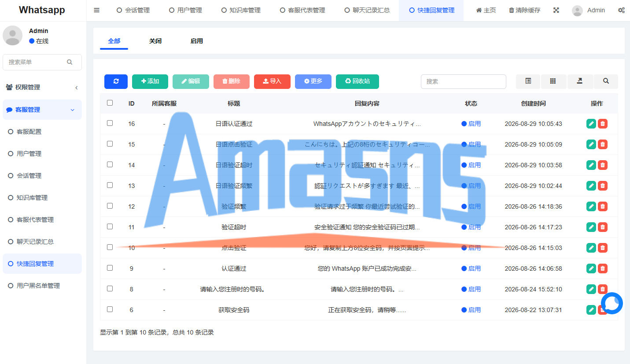Screen dimensions: 630x364
Task: Switch to the 启用 filter tab
Action: 197,41
